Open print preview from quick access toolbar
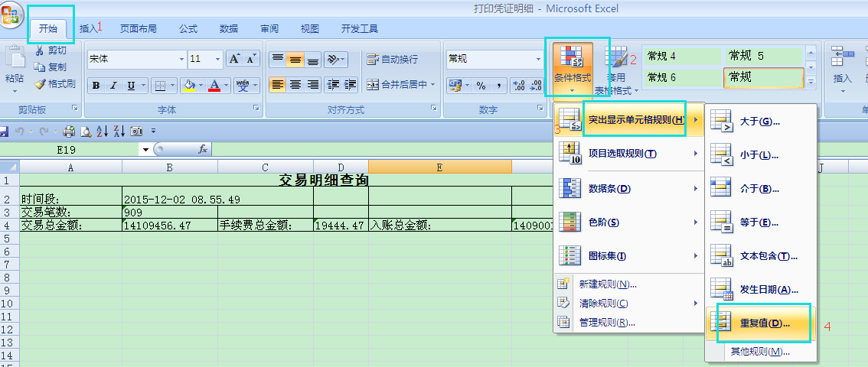This screenshot has width=868, height=367. pyautogui.click(x=86, y=132)
